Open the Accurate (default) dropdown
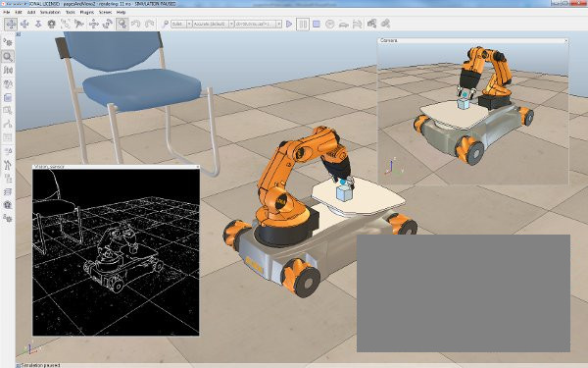The width and height of the screenshot is (588, 368). (x=214, y=24)
